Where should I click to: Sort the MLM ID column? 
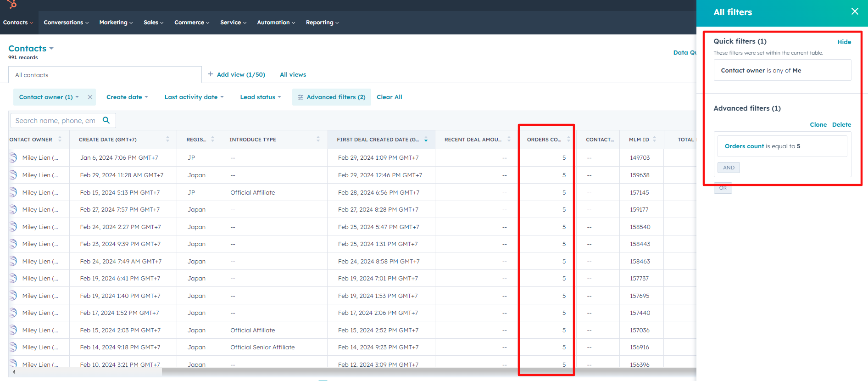[x=654, y=140]
